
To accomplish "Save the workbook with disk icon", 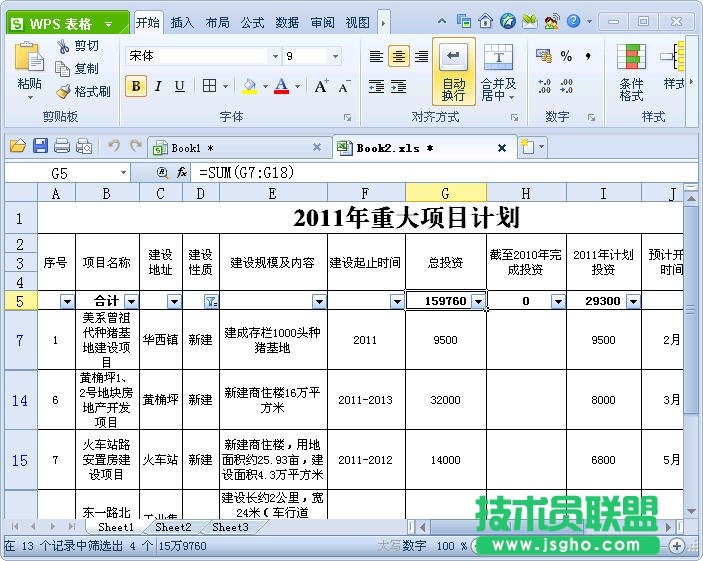I will pos(40,147).
